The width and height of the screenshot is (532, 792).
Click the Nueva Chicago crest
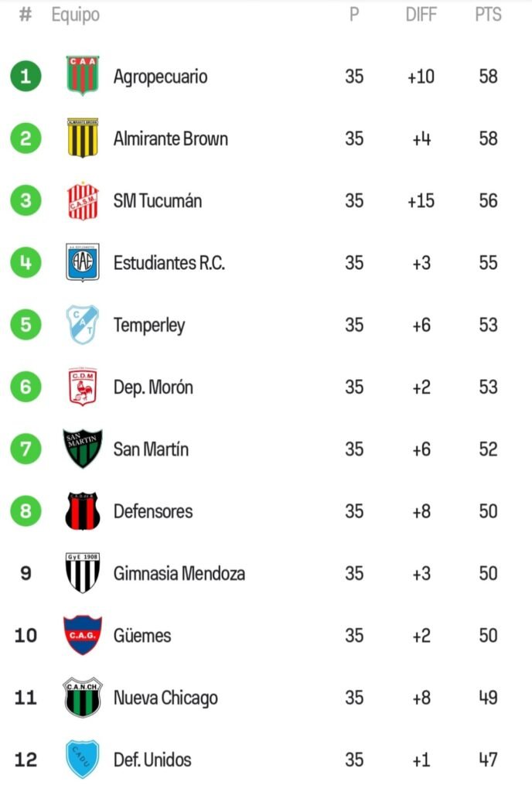tap(82, 697)
